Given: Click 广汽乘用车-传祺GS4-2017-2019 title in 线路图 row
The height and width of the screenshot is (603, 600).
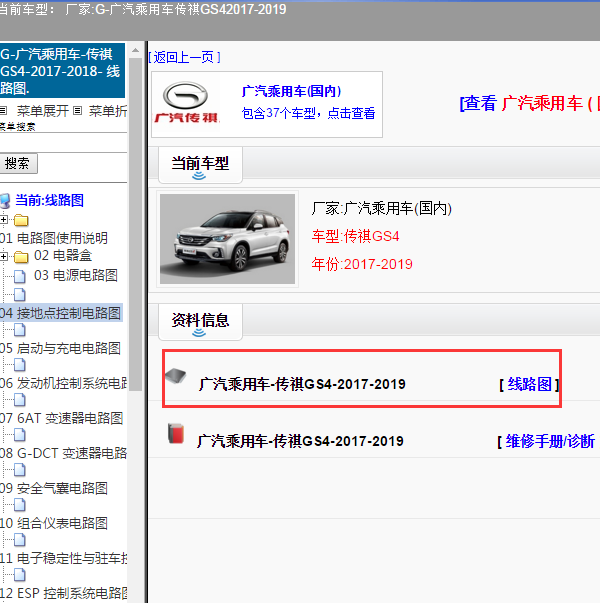Looking at the screenshot, I should point(302,384).
